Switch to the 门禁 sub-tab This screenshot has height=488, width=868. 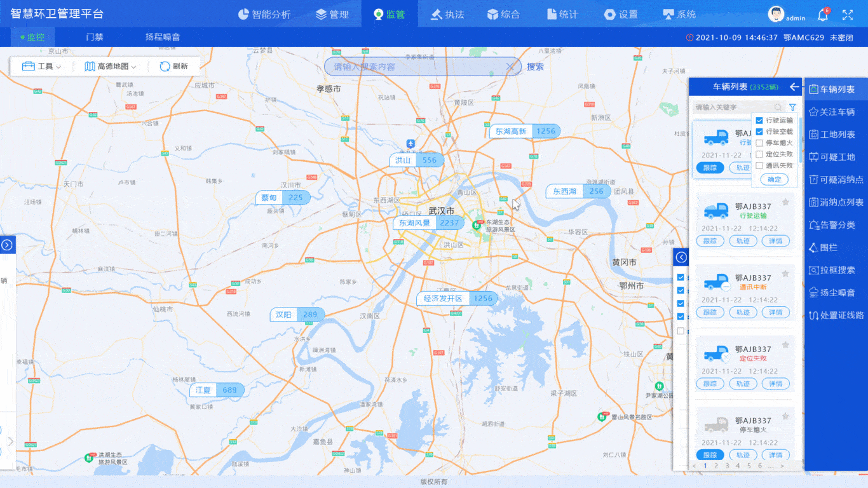(95, 37)
